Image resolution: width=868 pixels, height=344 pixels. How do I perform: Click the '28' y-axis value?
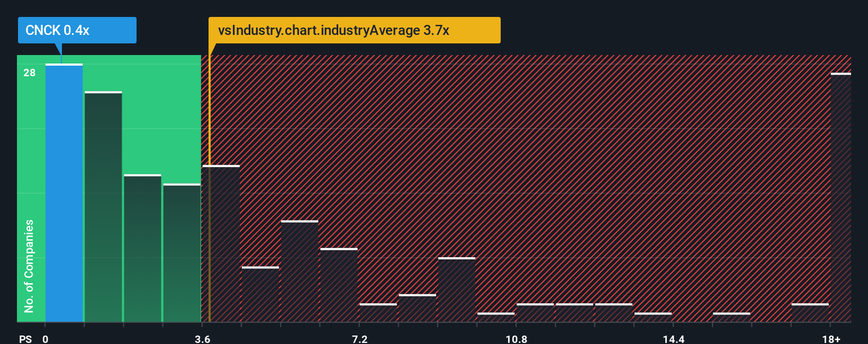(x=30, y=73)
